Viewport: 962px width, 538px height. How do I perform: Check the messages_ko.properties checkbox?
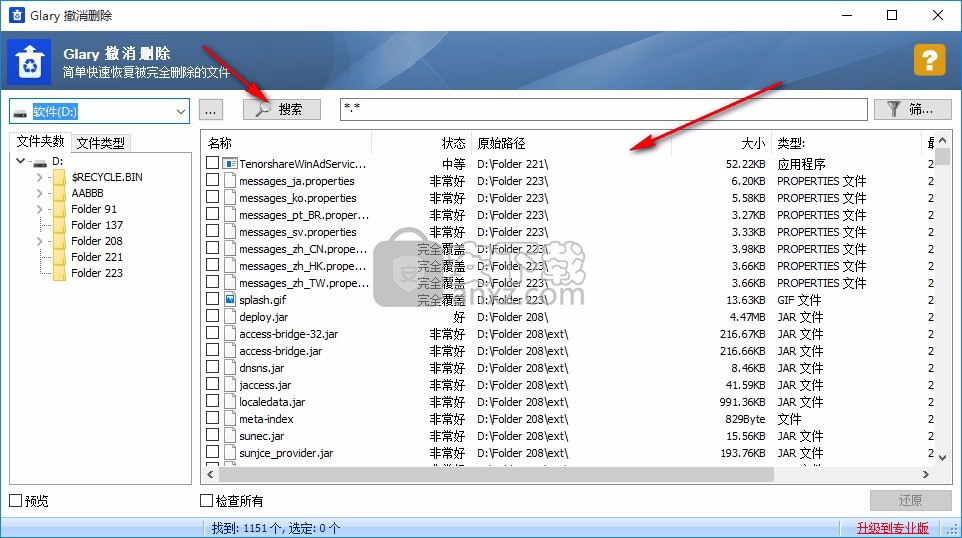[x=212, y=197]
